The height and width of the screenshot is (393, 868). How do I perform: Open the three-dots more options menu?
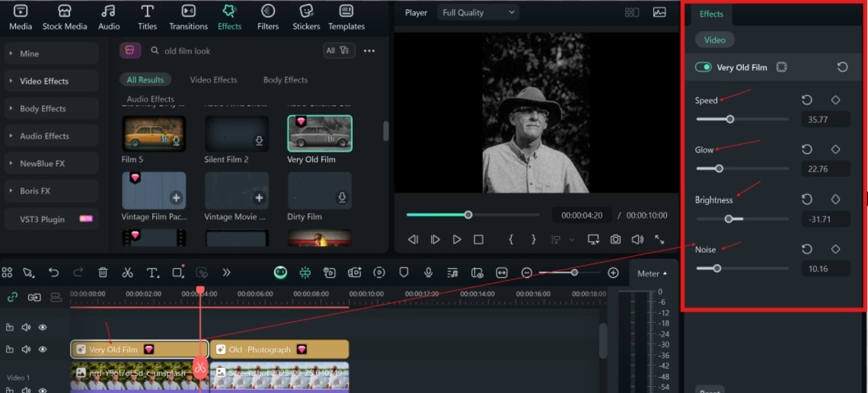point(369,50)
